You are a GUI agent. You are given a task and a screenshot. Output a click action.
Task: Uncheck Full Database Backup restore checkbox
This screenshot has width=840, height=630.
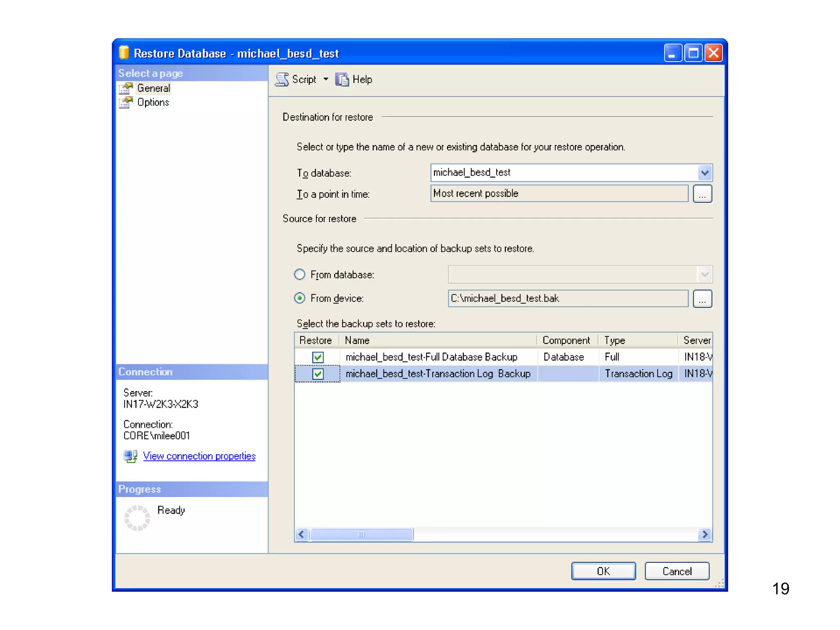318,357
